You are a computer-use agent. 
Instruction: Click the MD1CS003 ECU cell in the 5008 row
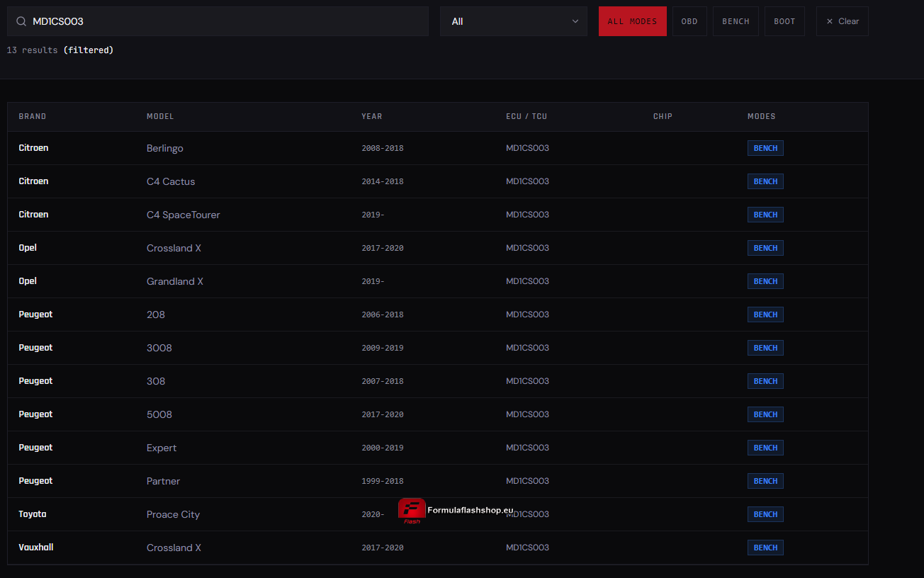(527, 414)
